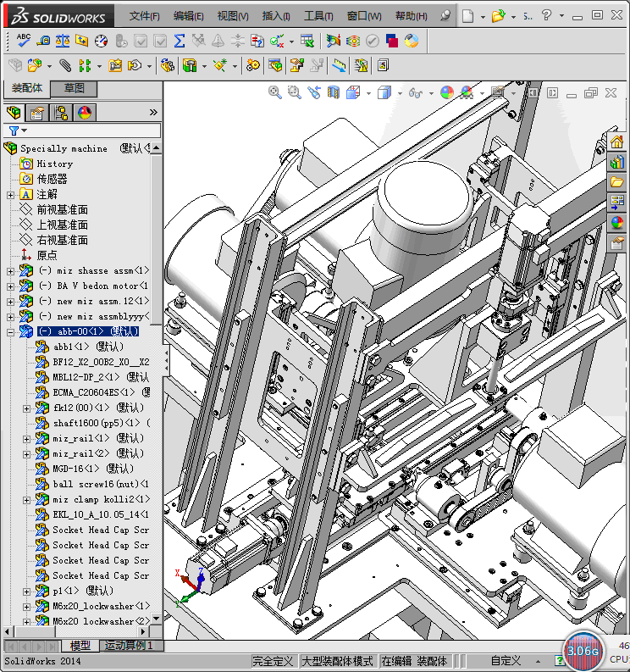
Task: Expand the p1<1> node
Action: click(x=26, y=591)
